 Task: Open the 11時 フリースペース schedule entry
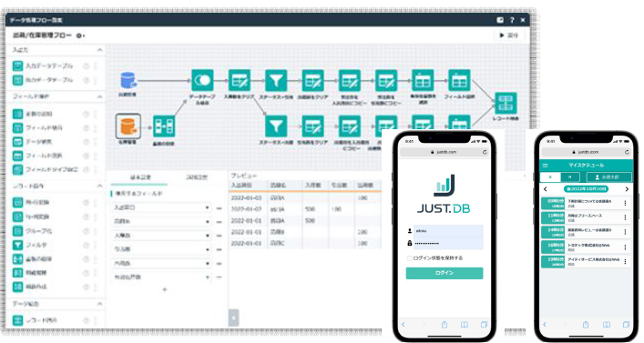(x=586, y=217)
